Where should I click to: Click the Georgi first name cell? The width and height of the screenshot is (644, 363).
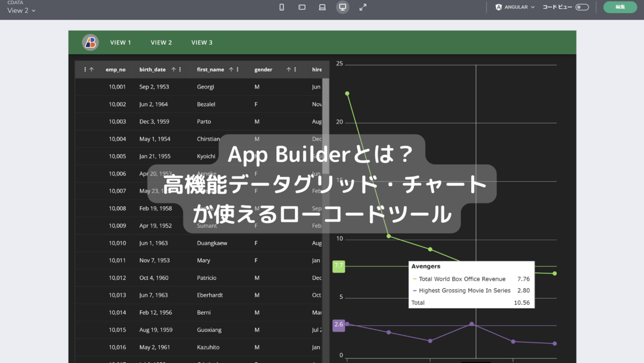click(206, 87)
